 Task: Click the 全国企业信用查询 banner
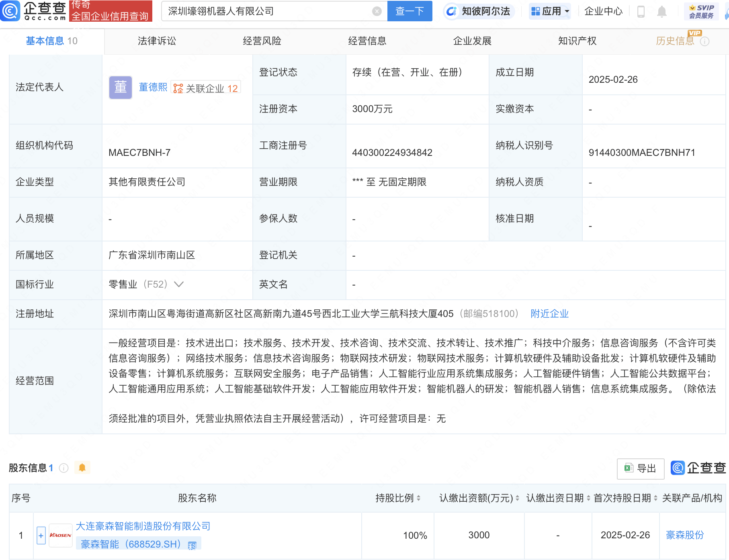(x=111, y=11)
